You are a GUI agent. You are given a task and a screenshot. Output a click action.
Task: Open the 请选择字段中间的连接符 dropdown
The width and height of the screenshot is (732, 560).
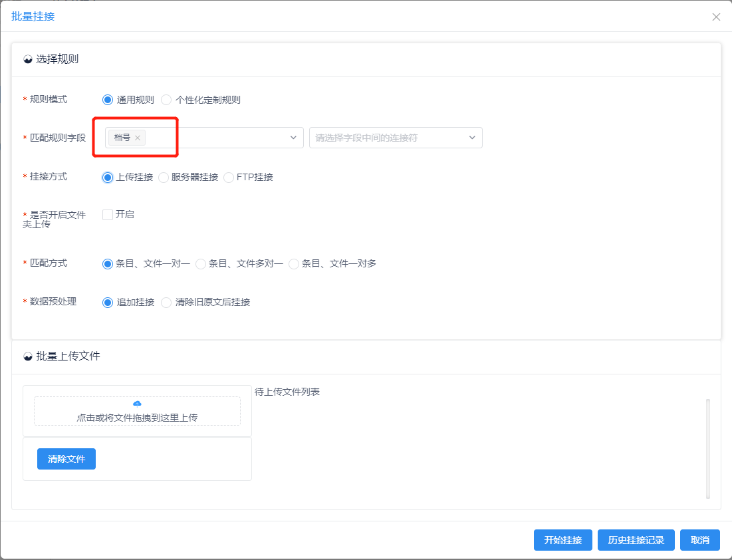point(396,138)
